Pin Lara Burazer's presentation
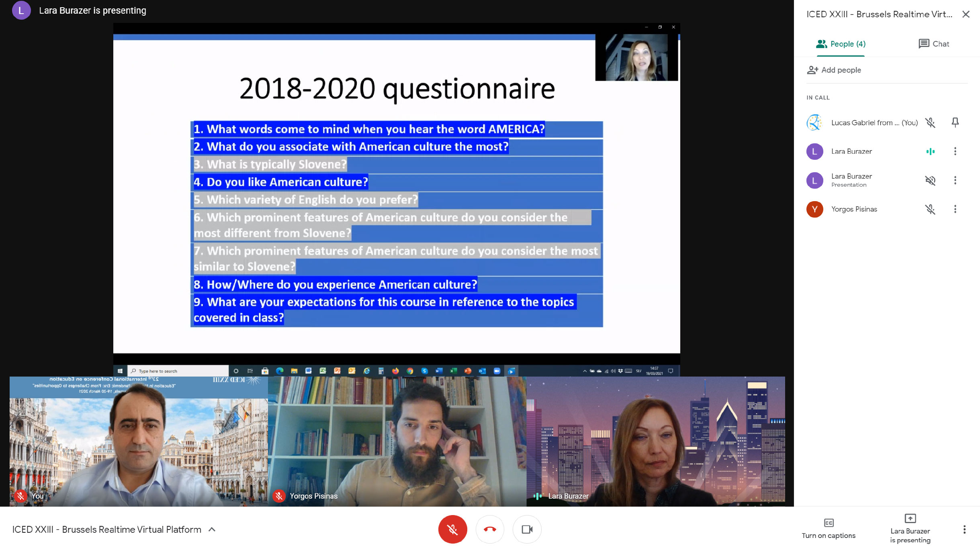The image size is (980, 550). point(955,180)
